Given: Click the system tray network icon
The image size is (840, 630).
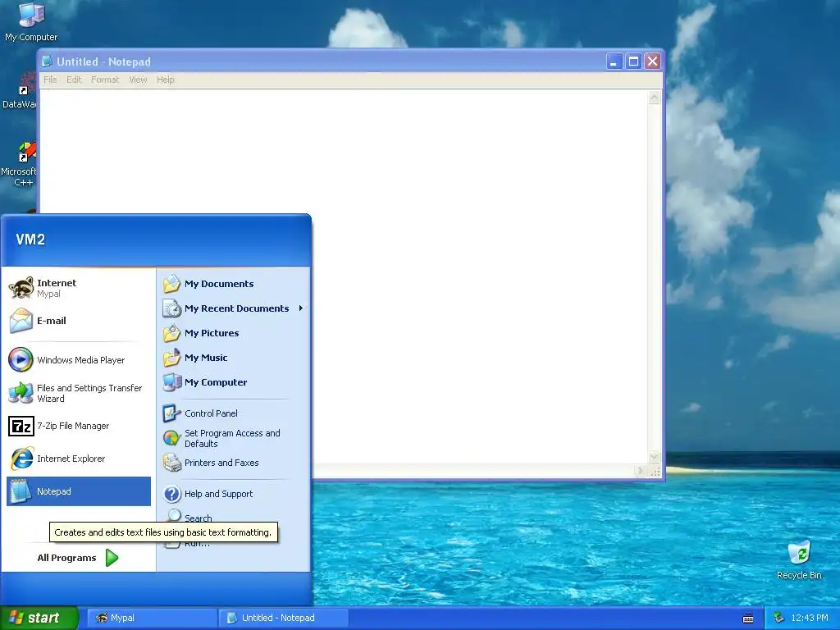Looking at the screenshot, I should (x=778, y=618).
